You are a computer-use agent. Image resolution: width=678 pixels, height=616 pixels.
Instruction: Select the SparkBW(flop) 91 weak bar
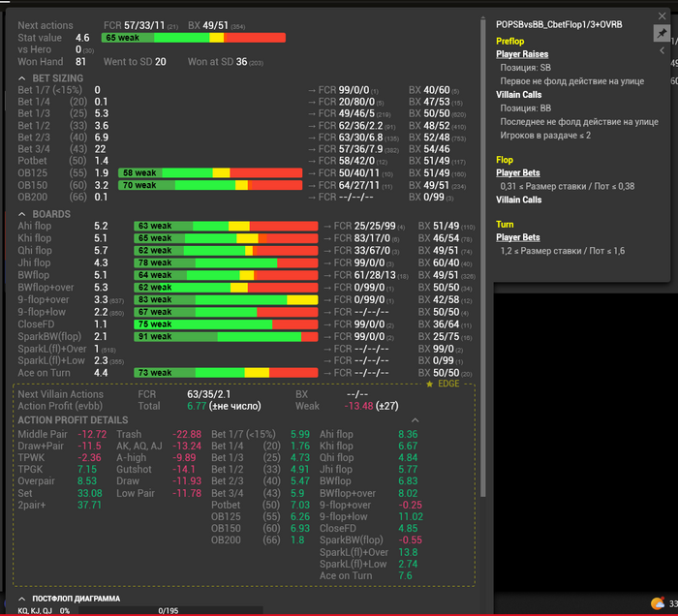pyautogui.click(x=226, y=336)
